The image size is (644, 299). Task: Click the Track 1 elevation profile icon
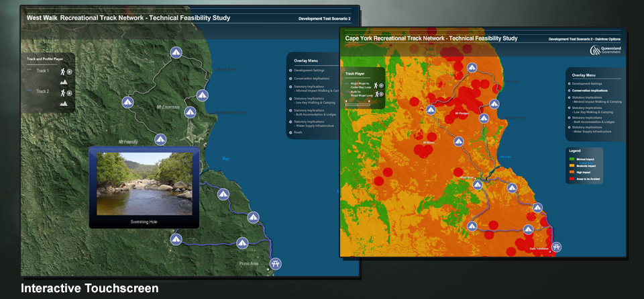(x=63, y=81)
